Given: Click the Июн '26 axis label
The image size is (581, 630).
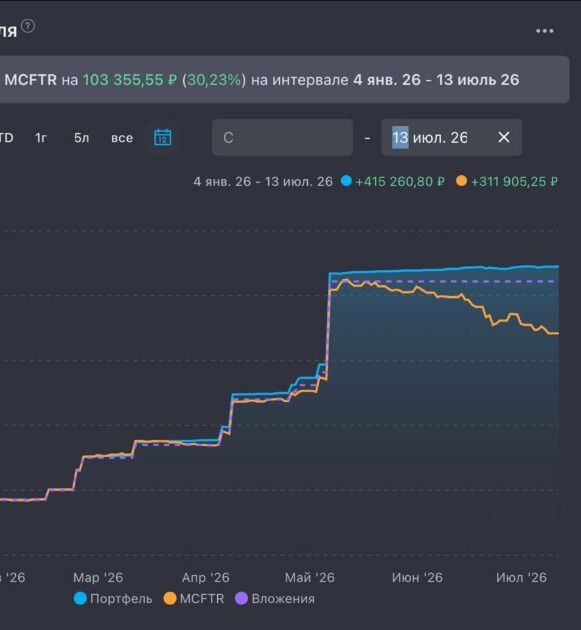Looking at the screenshot, I should (417, 577).
